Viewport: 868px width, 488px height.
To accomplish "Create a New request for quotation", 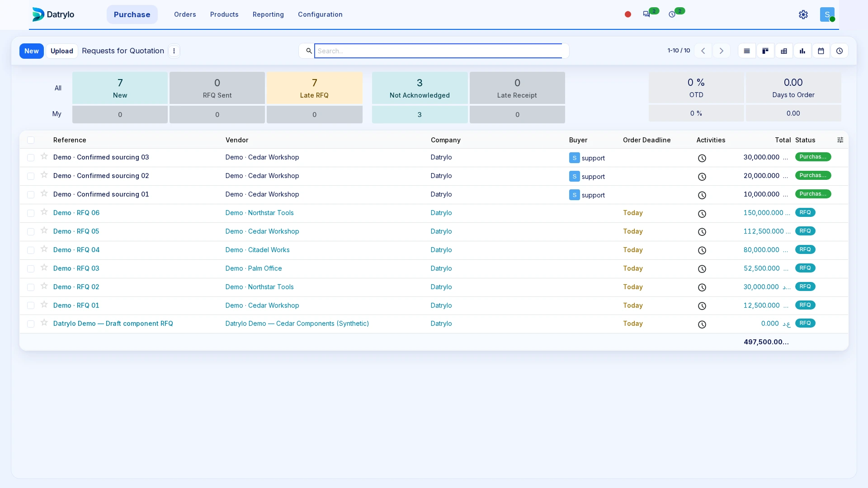I will click(x=32, y=51).
